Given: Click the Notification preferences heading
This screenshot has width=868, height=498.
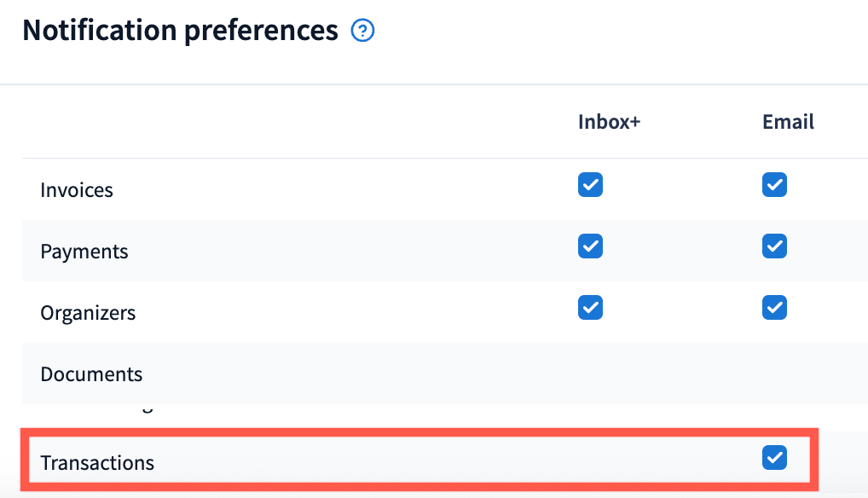Looking at the screenshot, I should click(x=180, y=31).
